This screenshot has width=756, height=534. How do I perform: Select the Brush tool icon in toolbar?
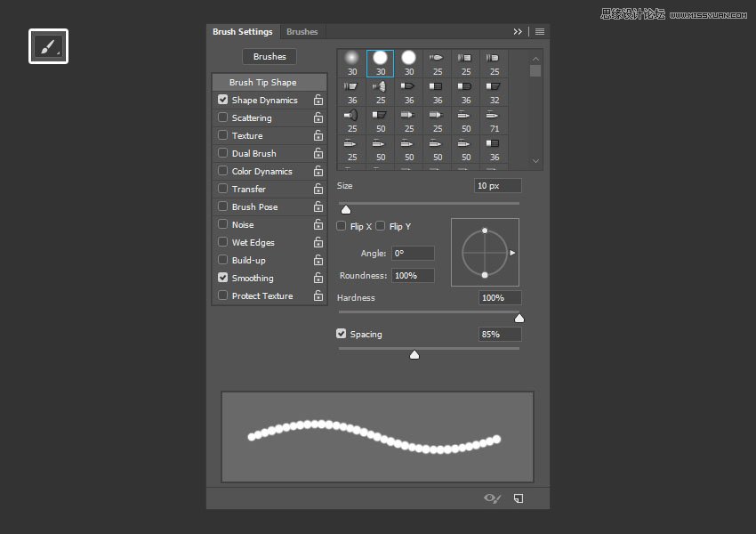pyautogui.click(x=47, y=45)
